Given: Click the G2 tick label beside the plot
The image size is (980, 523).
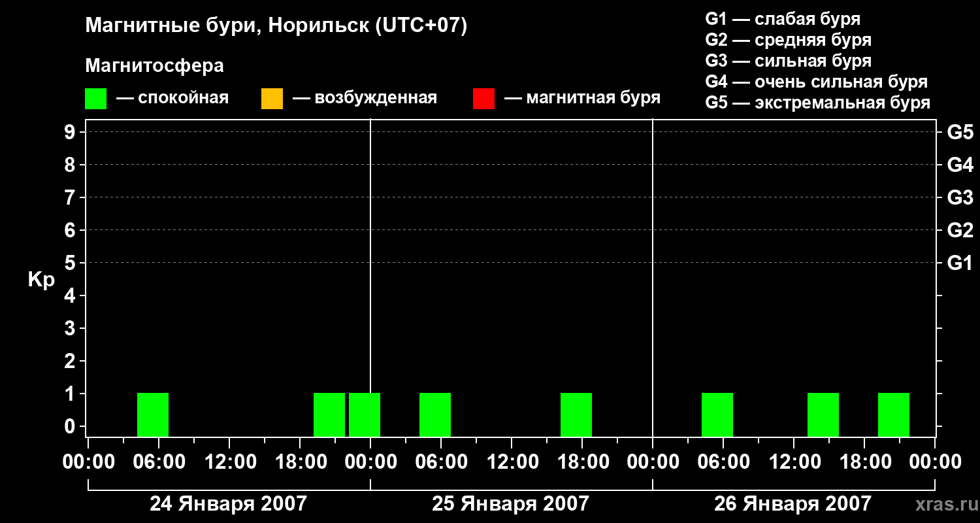Looking at the screenshot, I should pyautogui.click(x=960, y=230).
